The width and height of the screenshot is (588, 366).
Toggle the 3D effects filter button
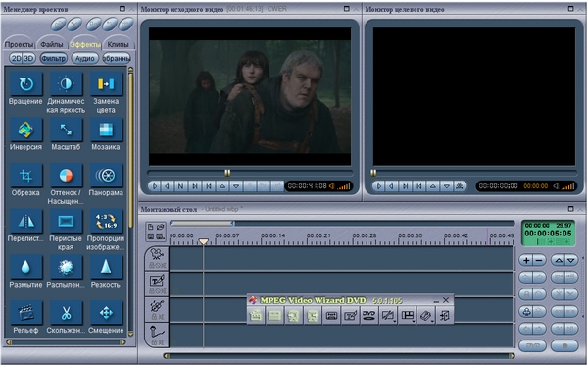(28, 58)
